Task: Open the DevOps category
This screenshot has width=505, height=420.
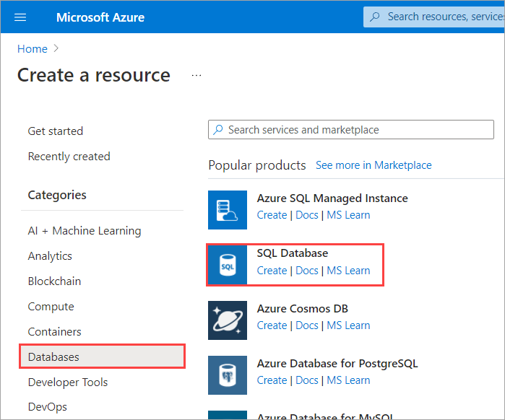Action: click(48, 407)
